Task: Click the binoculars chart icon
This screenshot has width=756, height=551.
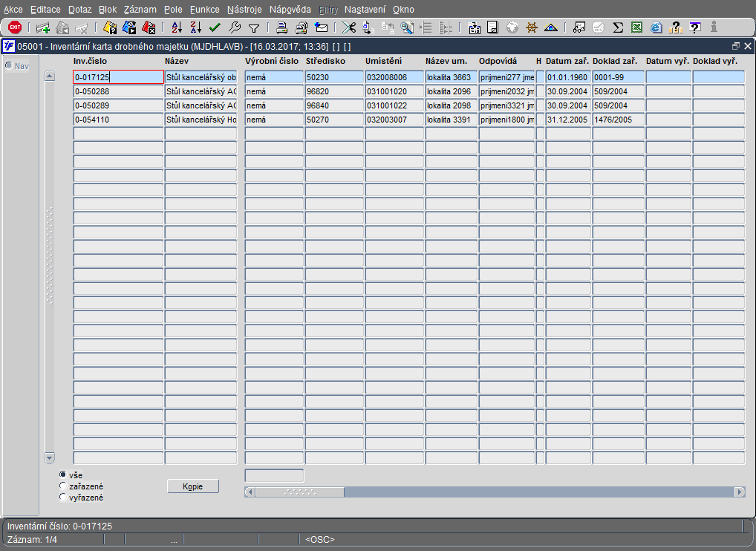Action: coord(579,27)
